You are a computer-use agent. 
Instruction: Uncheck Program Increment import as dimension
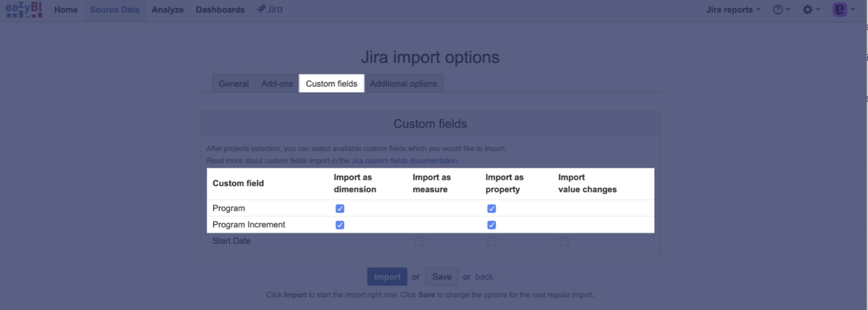click(x=340, y=225)
